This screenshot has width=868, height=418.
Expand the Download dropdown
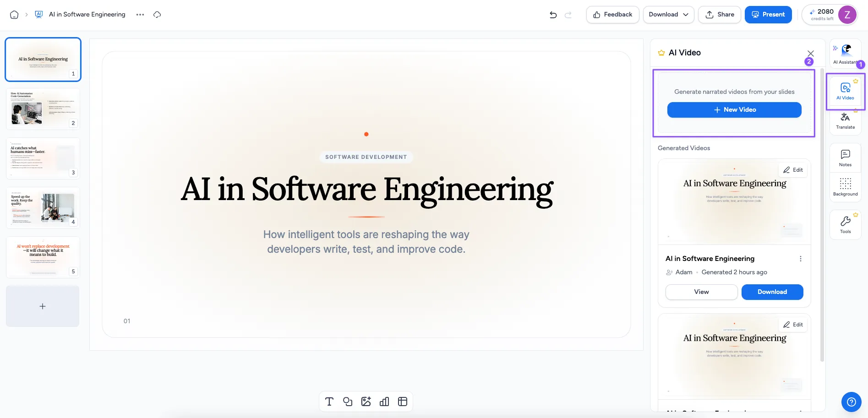[x=668, y=15]
